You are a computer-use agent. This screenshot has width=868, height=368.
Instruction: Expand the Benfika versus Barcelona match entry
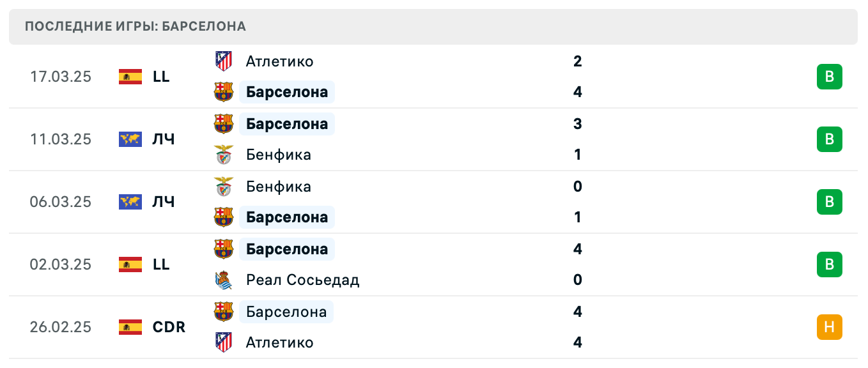coord(447,202)
